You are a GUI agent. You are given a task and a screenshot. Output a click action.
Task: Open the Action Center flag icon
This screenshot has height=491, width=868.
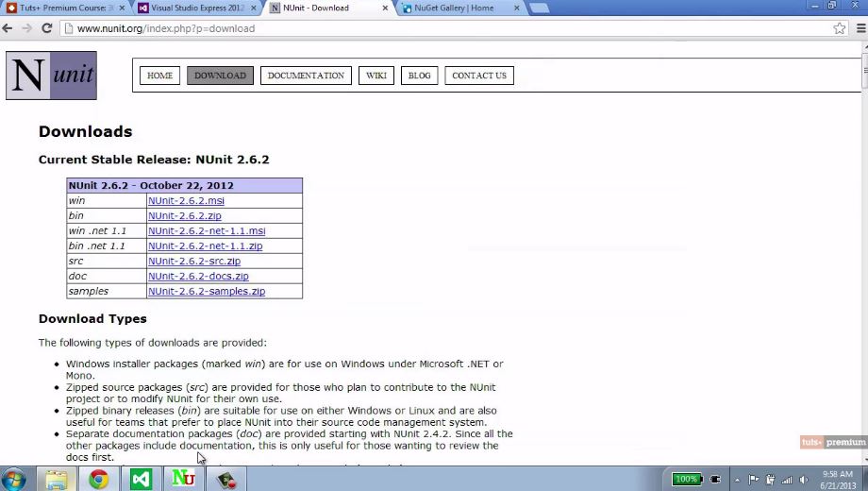(x=754, y=480)
